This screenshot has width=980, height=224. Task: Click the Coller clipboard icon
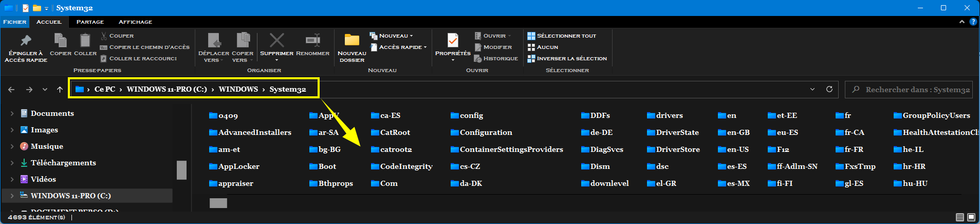85,41
